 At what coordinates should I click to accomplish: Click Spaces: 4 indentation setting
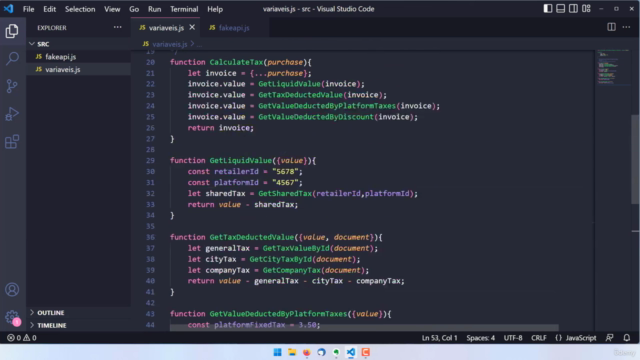click(x=480, y=338)
